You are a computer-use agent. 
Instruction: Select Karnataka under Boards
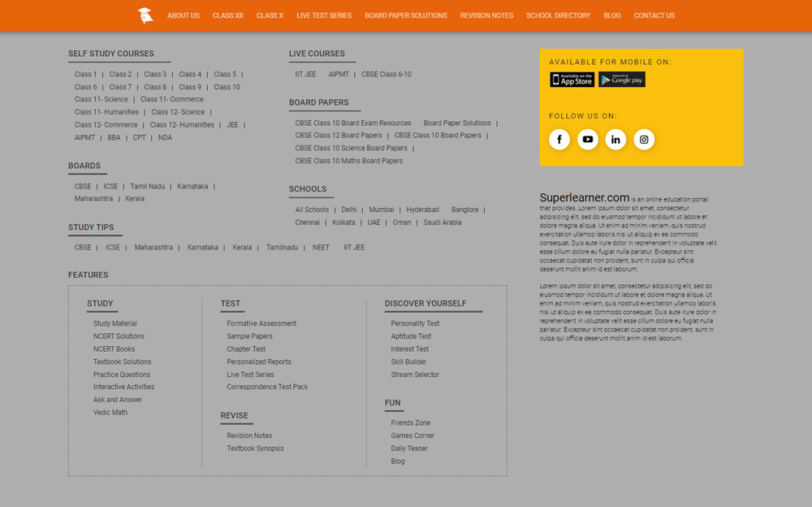(192, 186)
